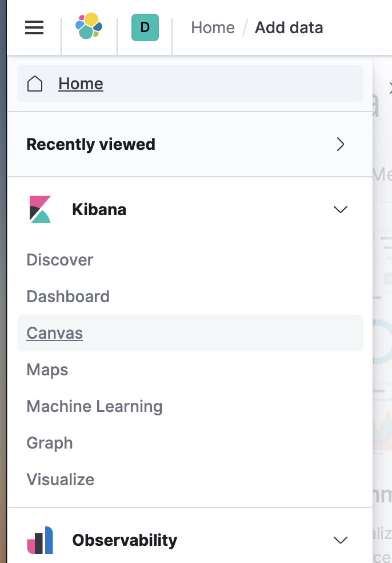Open Discover from the Kibana menu
This screenshot has width=392, height=563.
click(x=60, y=260)
